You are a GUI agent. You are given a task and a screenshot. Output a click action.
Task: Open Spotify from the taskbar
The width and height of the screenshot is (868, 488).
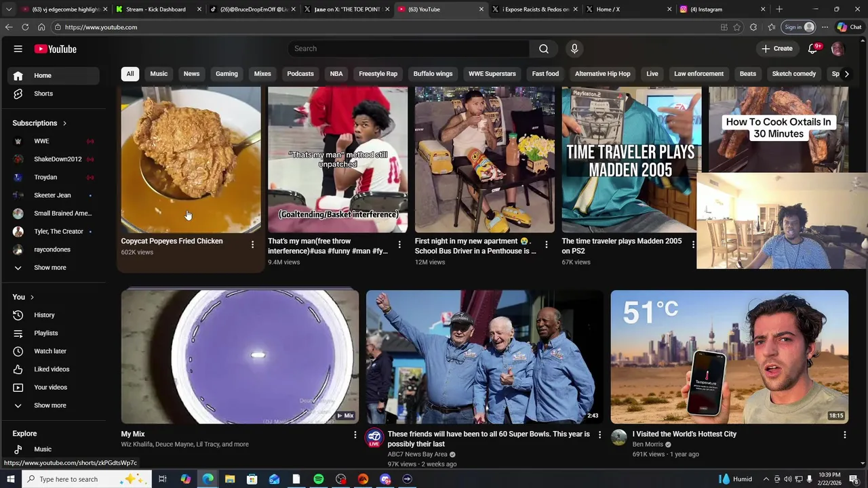[x=319, y=479]
